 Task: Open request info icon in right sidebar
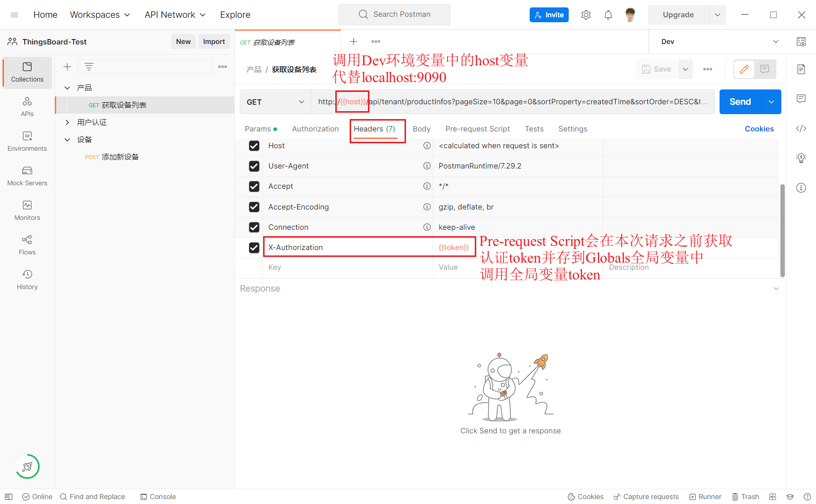pyautogui.click(x=801, y=188)
